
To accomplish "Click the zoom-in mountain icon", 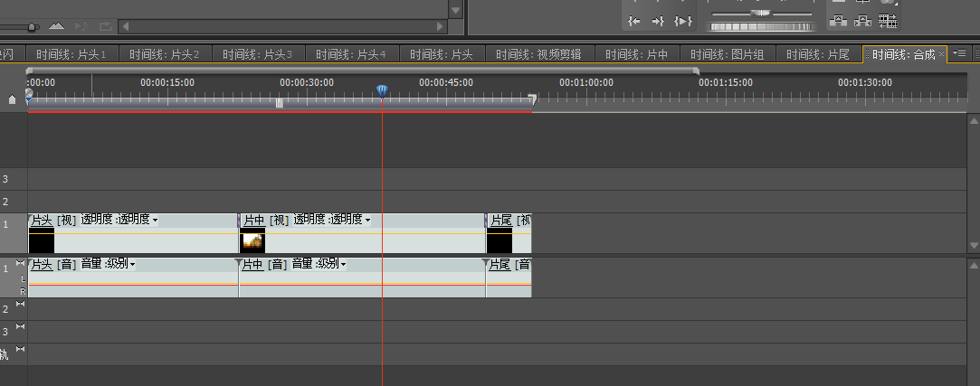I will coord(56,26).
